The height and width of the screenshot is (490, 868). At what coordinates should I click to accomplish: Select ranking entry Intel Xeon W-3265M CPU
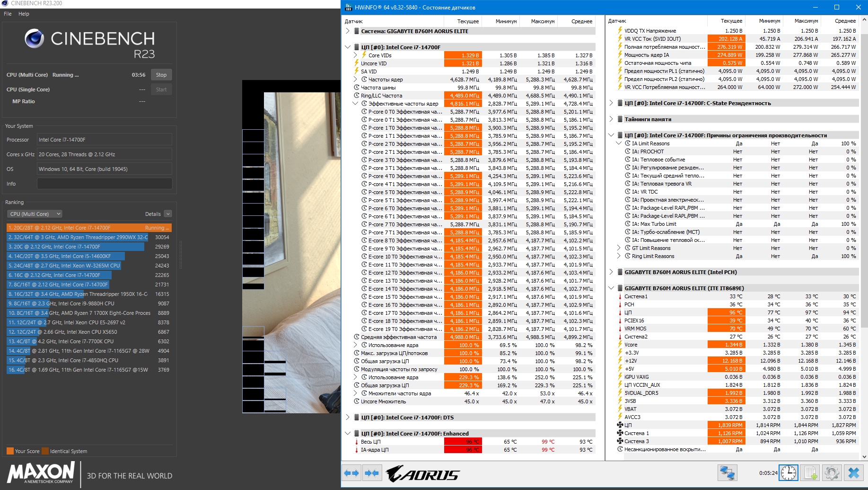(88, 266)
